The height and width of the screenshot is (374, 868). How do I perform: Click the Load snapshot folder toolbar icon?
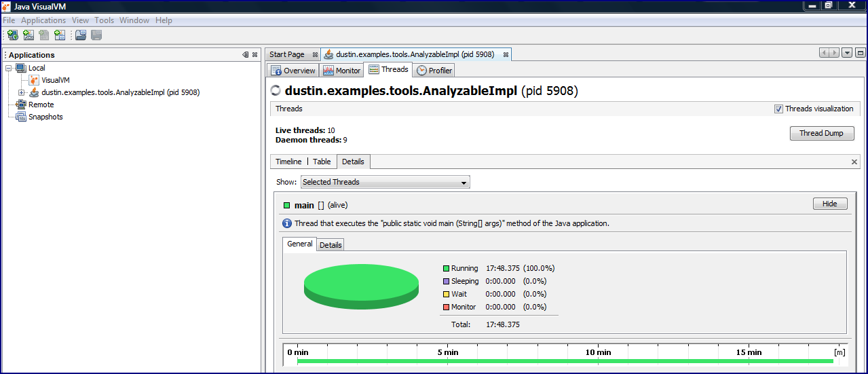pos(81,35)
